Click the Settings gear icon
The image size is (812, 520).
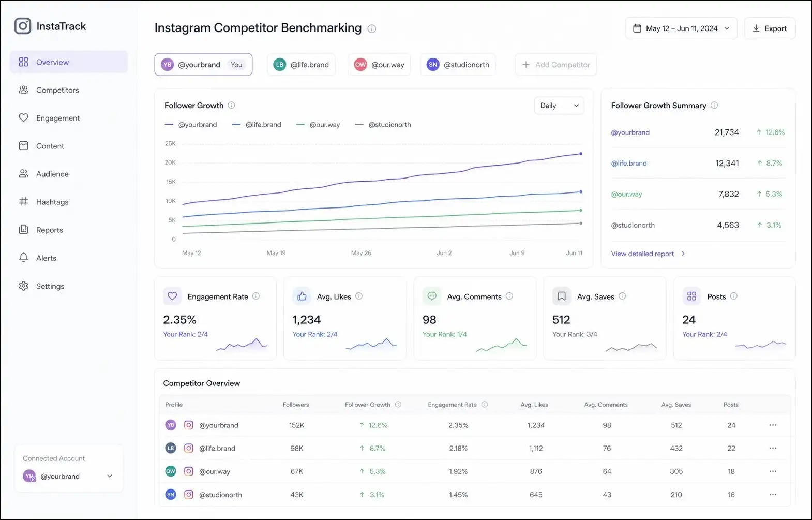coord(23,286)
